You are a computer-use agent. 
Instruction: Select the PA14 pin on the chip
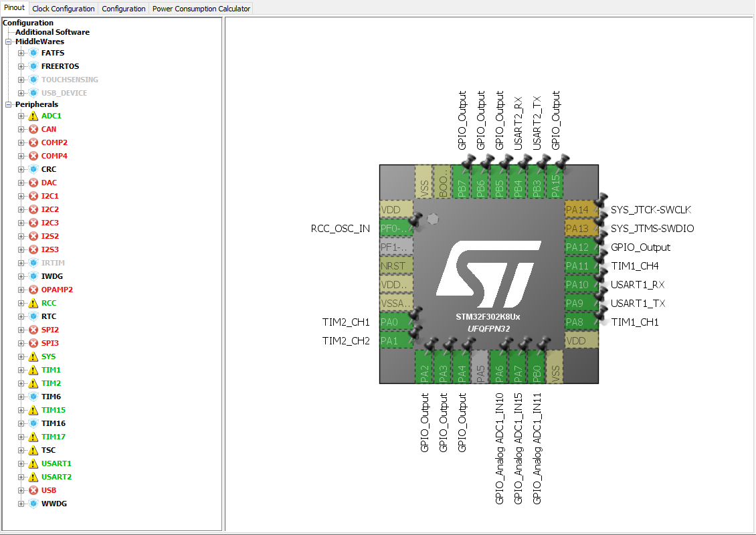(581, 210)
